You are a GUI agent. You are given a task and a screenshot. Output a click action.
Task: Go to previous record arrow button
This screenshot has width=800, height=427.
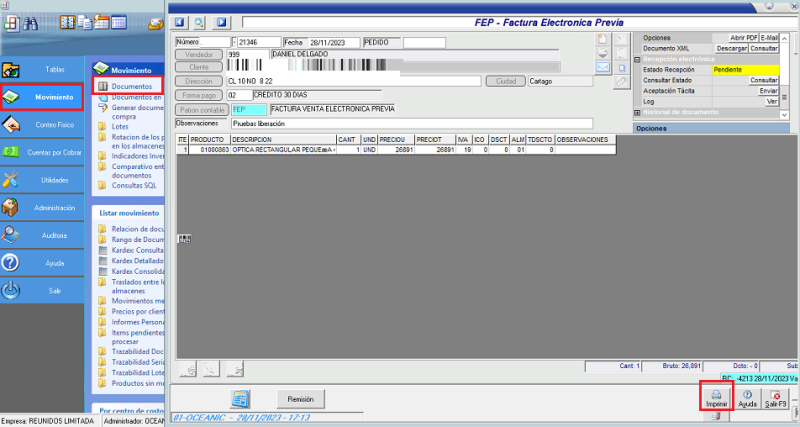180,21
